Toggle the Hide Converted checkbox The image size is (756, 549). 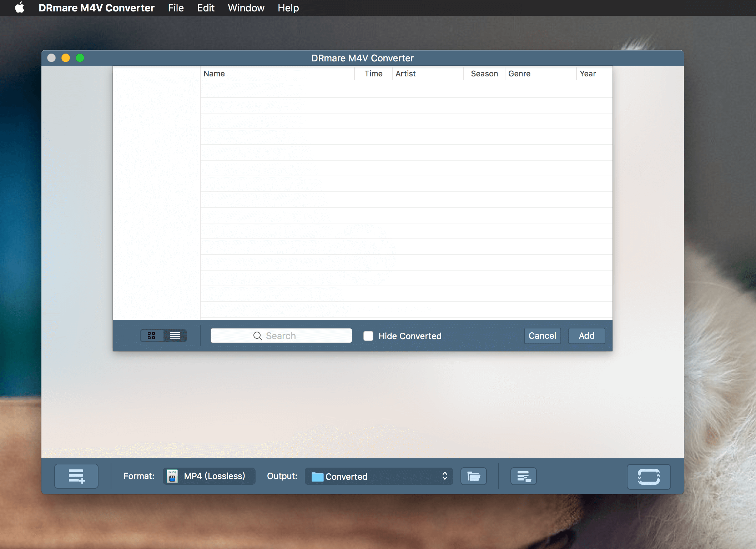pyautogui.click(x=368, y=336)
